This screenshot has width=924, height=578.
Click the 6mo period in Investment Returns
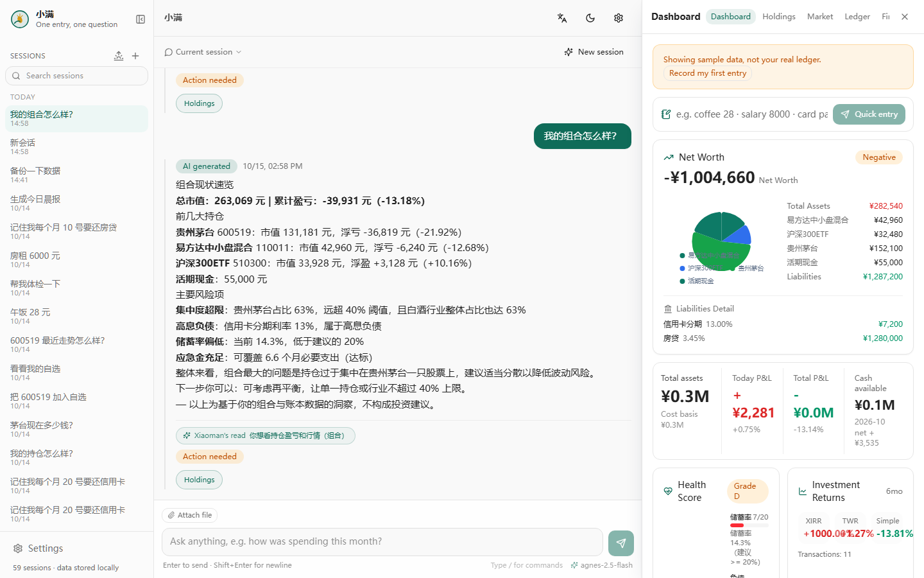894,491
